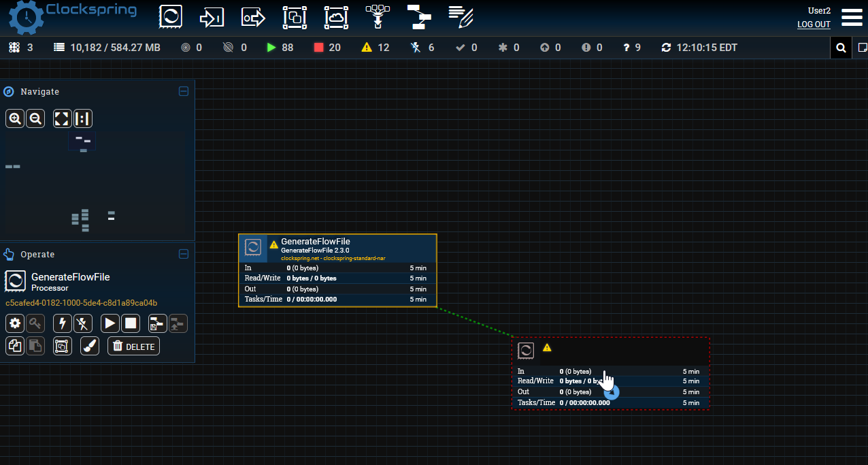Click the LOG OUT link
The image size is (868, 465).
pos(814,25)
